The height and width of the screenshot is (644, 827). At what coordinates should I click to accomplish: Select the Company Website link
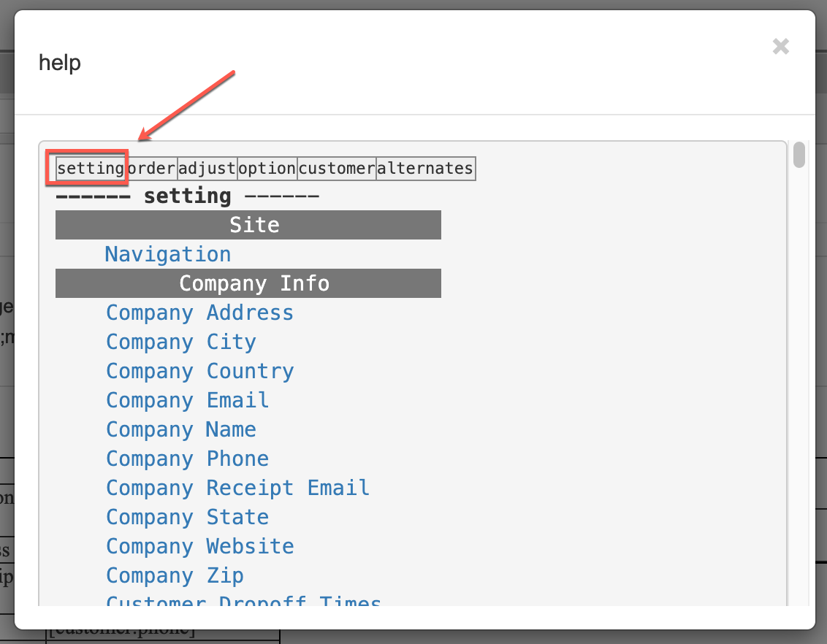199,546
